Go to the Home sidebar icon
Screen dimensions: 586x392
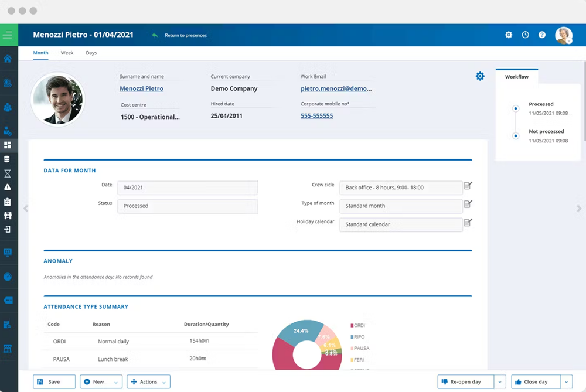(8, 59)
